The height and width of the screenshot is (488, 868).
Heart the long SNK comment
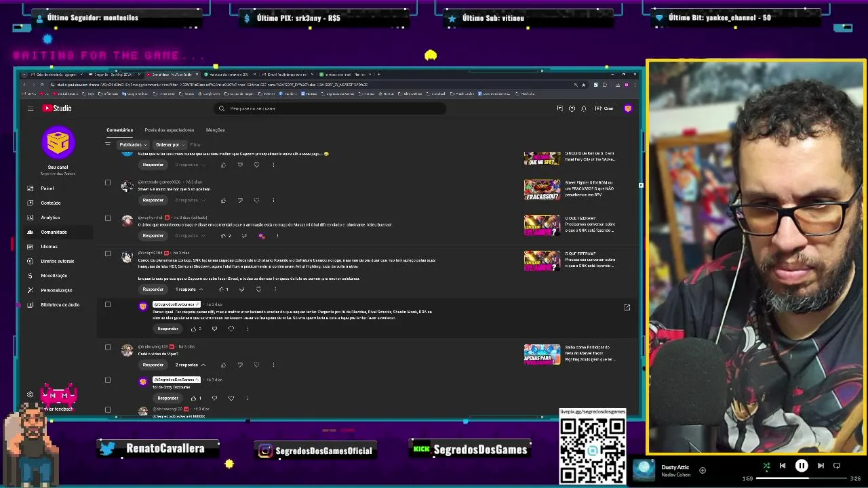[258, 289]
